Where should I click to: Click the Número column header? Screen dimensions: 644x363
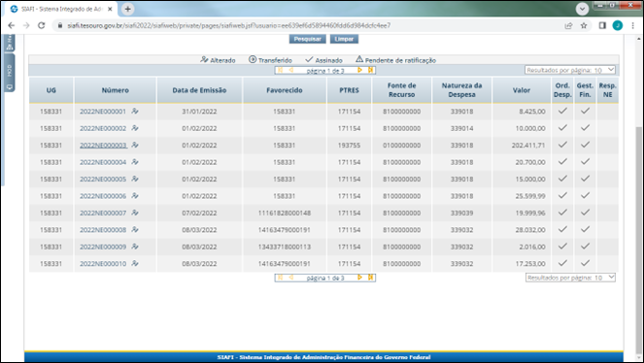click(x=115, y=90)
